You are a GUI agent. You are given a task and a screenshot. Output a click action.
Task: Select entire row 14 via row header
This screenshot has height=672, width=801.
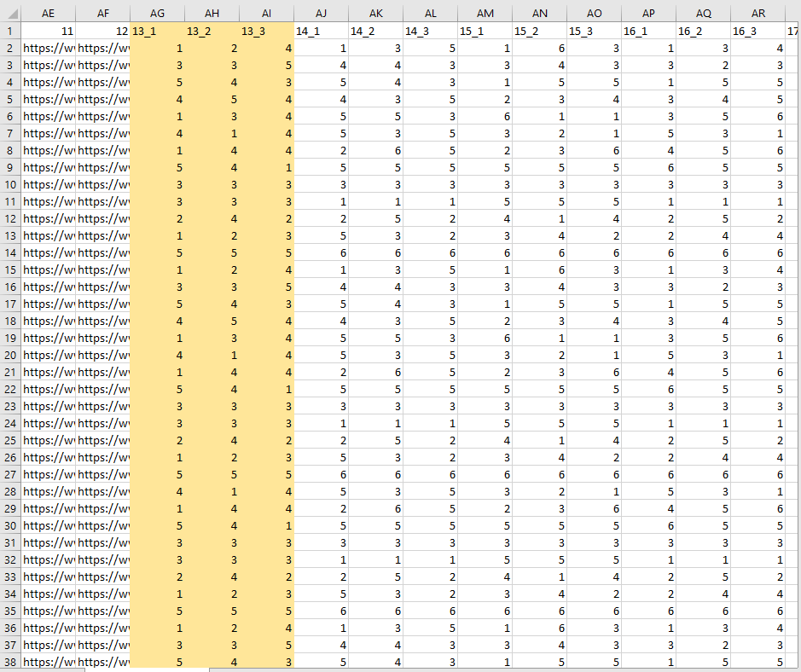10,253
